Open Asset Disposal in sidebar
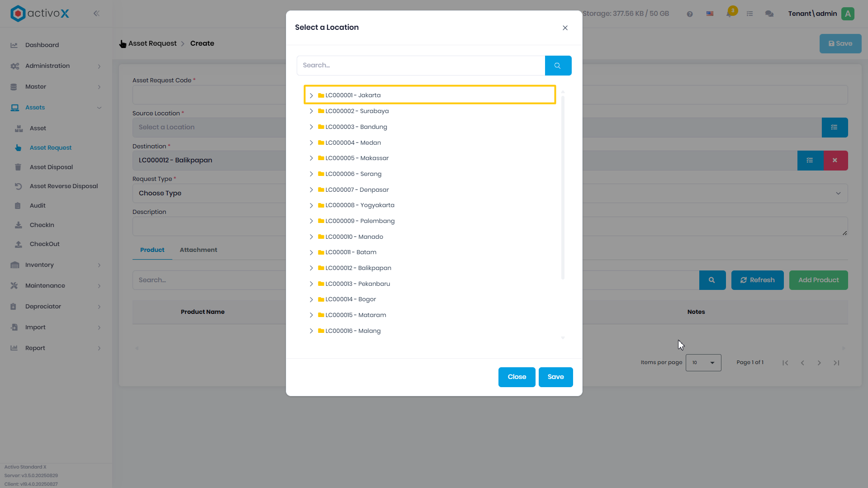The width and height of the screenshot is (868, 488). [x=51, y=167]
